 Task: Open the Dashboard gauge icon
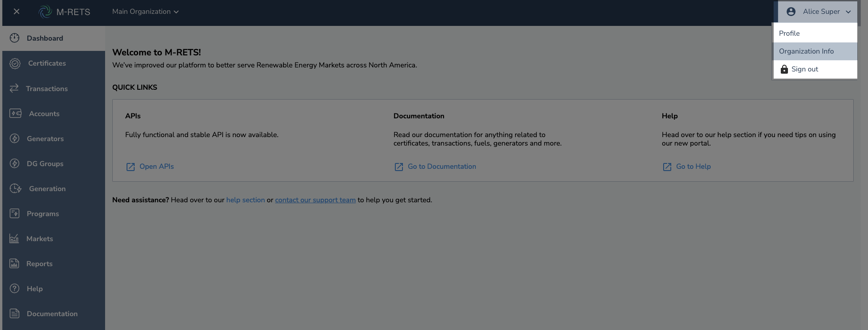[15, 38]
